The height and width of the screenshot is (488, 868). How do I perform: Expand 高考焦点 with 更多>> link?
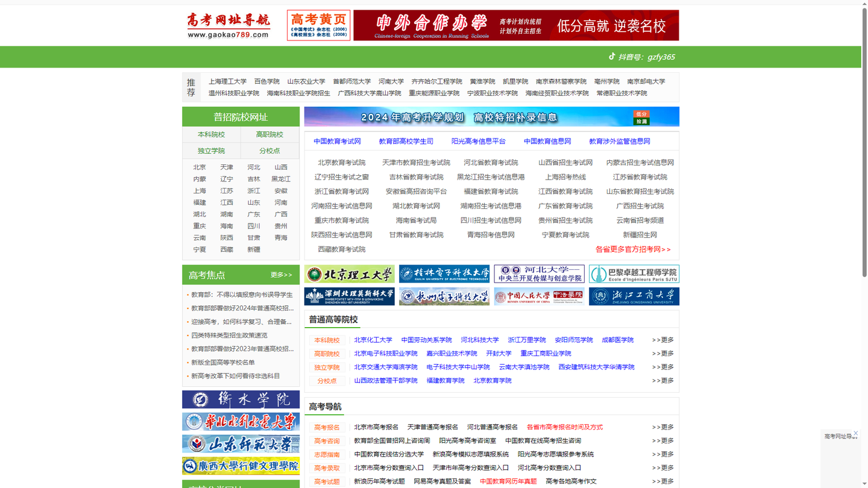[281, 275]
